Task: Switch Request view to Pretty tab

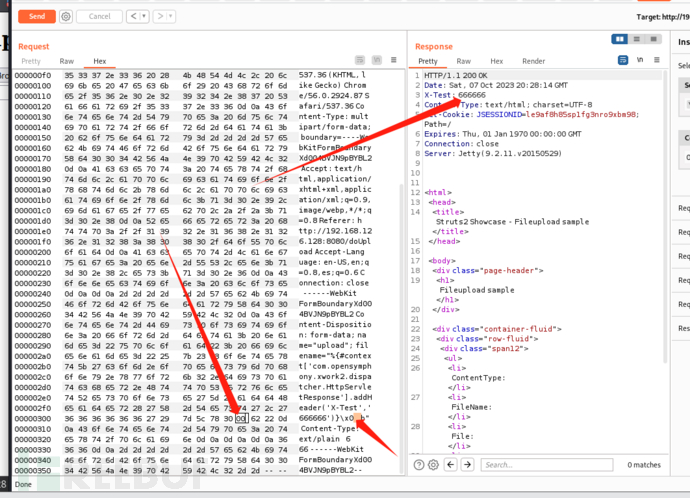Action: [x=32, y=61]
